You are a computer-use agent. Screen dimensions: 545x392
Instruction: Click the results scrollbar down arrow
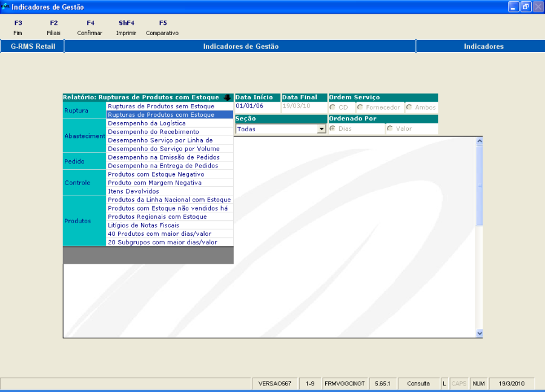coord(480,333)
